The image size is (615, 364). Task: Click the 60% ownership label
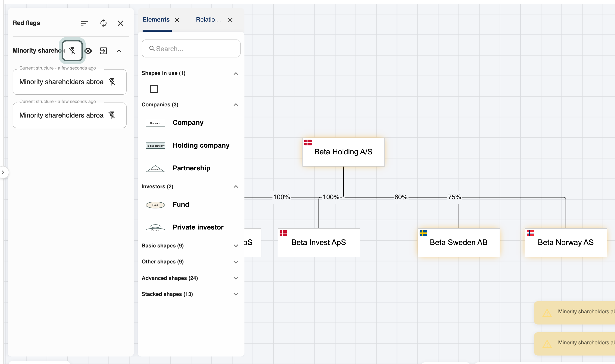click(401, 197)
